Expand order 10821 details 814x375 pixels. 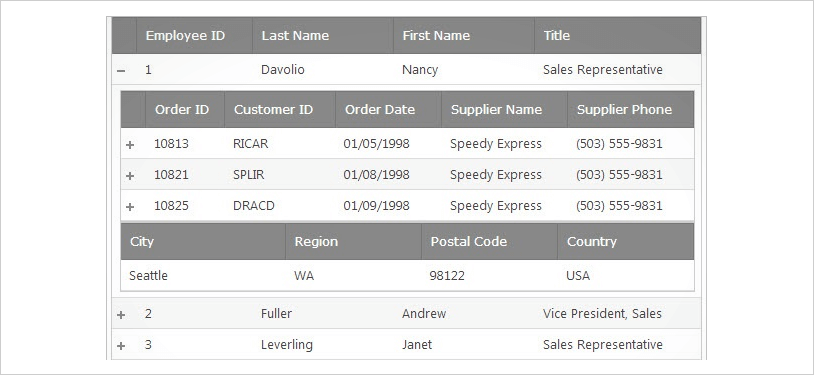click(130, 176)
